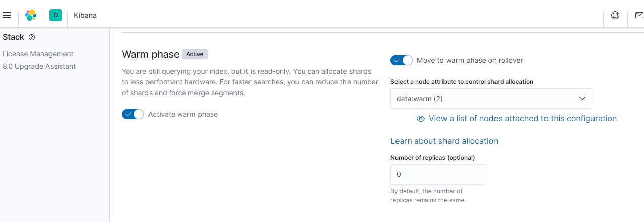
Task: Click the eye icon for attached nodes
Action: tap(420, 119)
